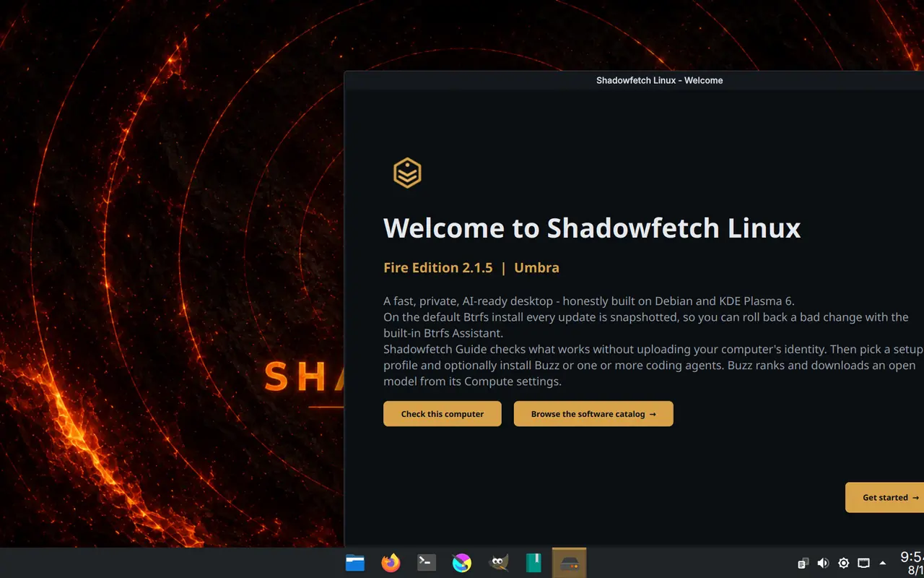Click the Welcome to Shadowfetch Linux heading
The height and width of the screenshot is (578, 924).
(592, 228)
